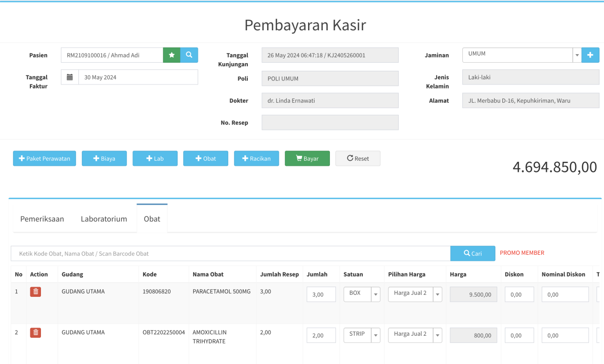Open the calendar icon for Tanggal Faktur
Image resolution: width=604 pixels, height=364 pixels.
tap(70, 77)
